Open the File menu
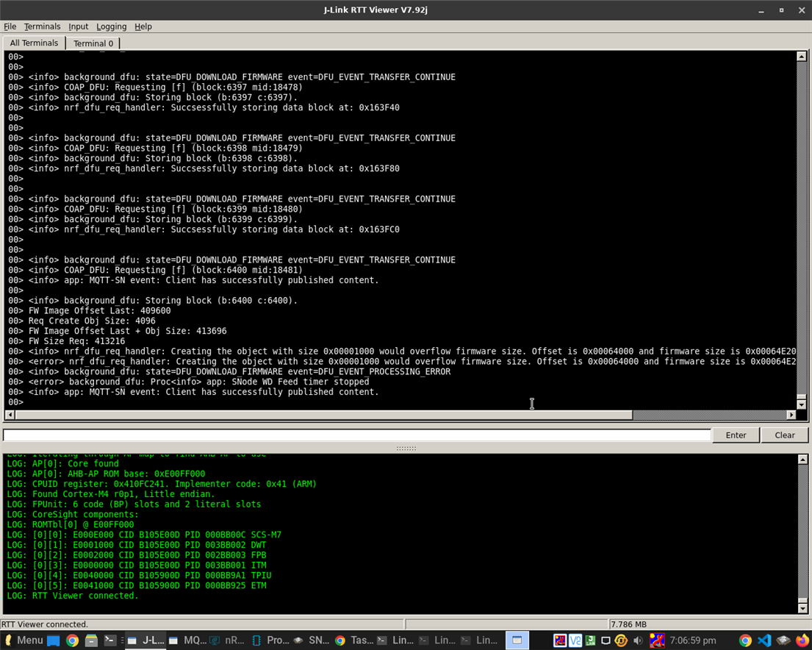The width and height of the screenshot is (812, 650). [10, 26]
